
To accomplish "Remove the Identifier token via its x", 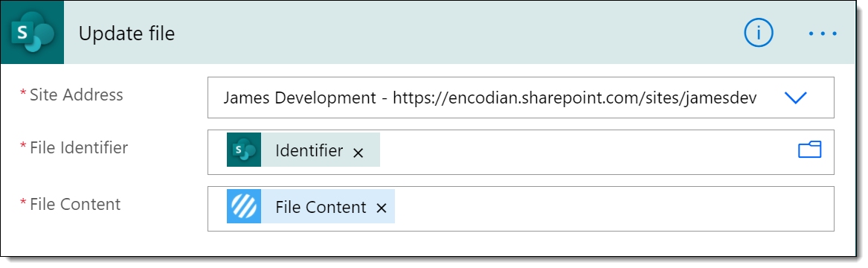I will [x=359, y=153].
